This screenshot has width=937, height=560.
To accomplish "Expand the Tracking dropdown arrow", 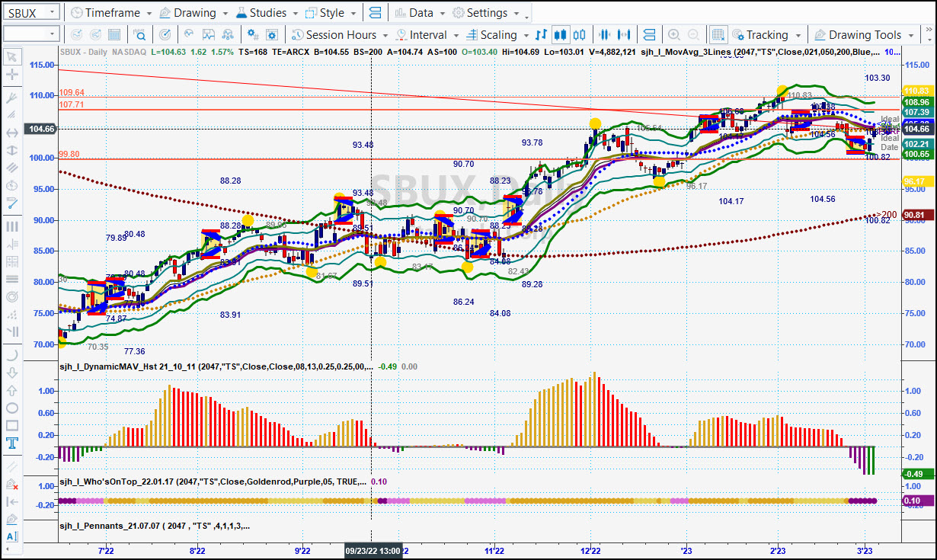I will point(798,35).
